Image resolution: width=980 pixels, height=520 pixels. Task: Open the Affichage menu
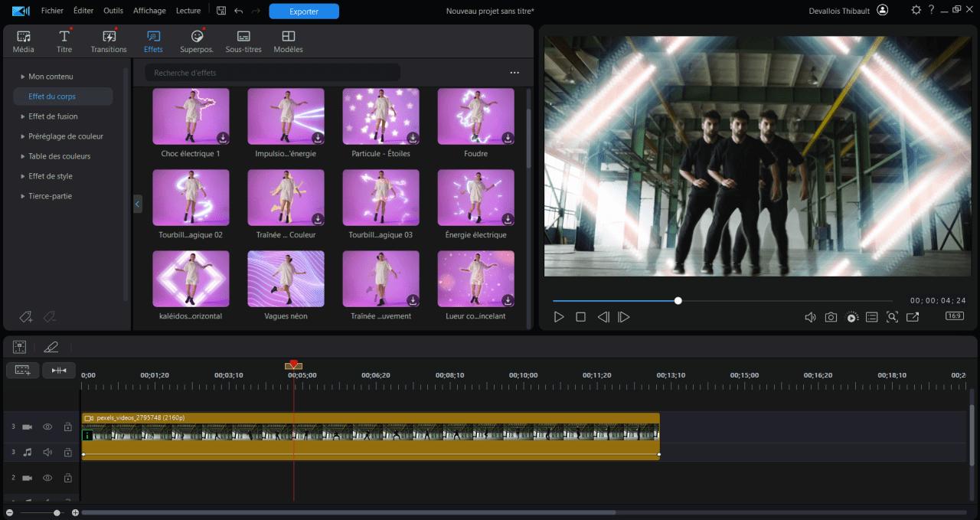[149, 10]
